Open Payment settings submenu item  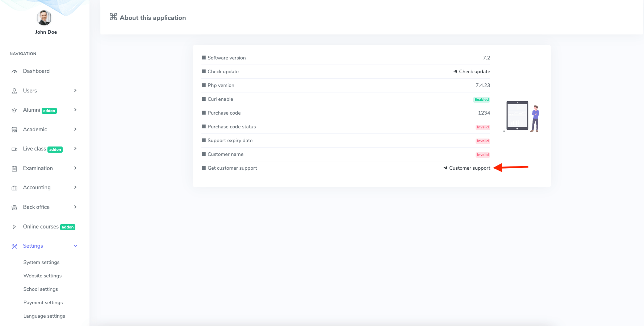[x=43, y=302]
